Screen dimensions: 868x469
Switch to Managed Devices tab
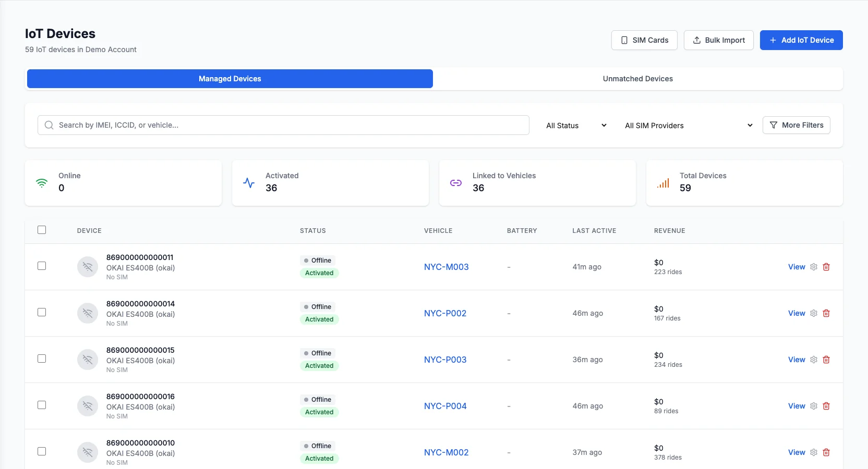(x=230, y=79)
